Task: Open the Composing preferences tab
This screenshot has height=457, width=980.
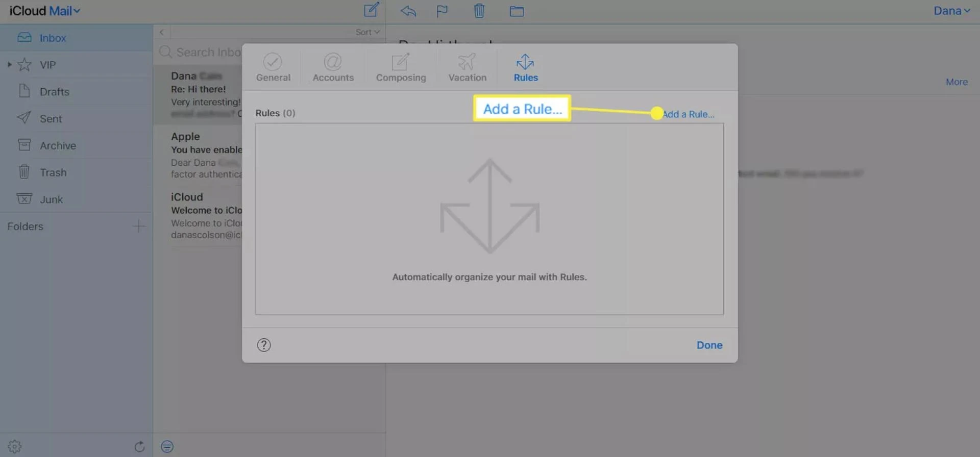Action: pos(401,67)
